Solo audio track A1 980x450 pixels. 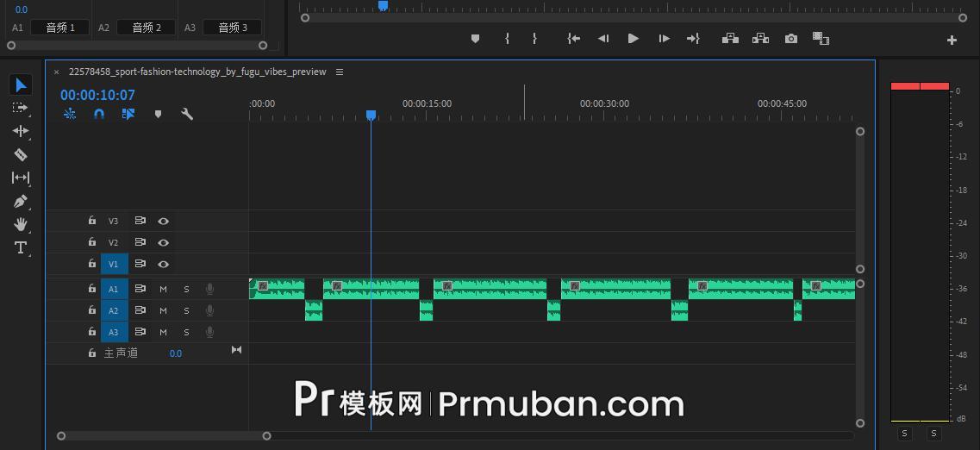point(186,290)
